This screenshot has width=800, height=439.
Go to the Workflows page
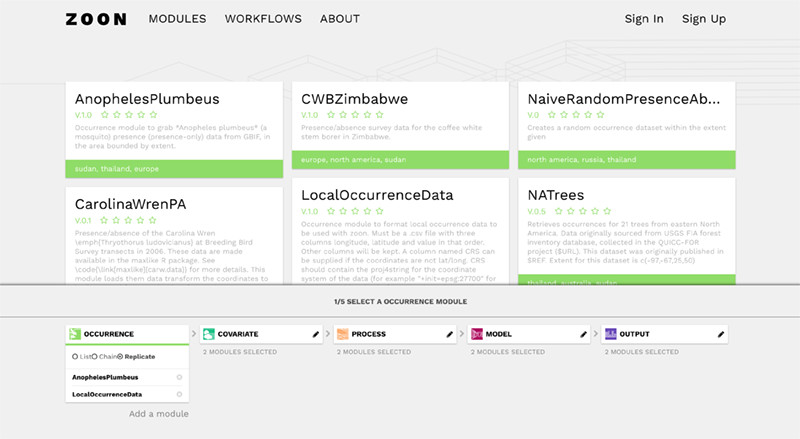tap(262, 19)
